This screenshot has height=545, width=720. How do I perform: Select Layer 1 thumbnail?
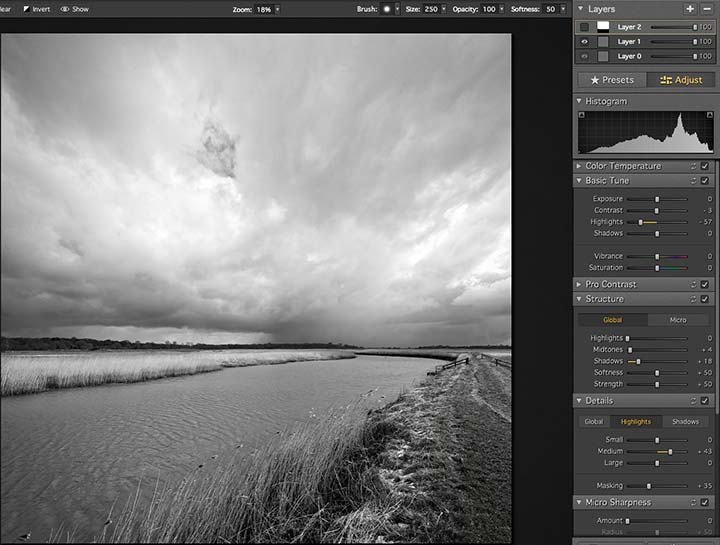[603, 42]
